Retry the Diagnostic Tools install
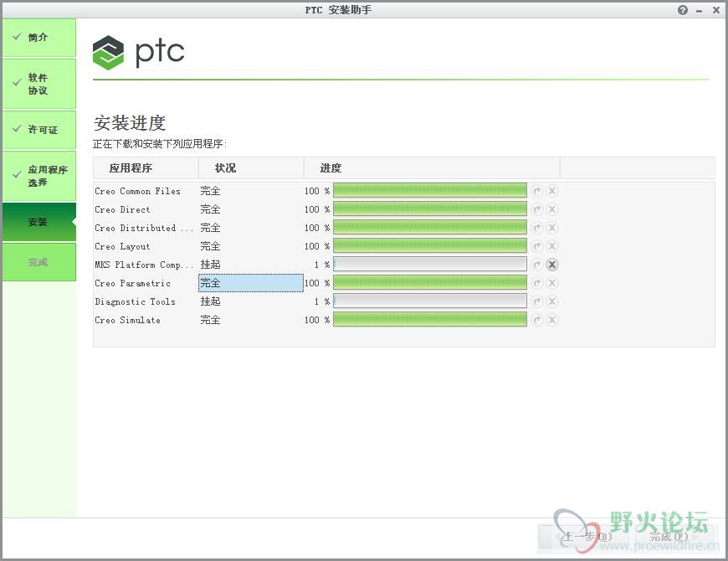The width and height of the screenshot is (728, 561). (x=537, y=301)
